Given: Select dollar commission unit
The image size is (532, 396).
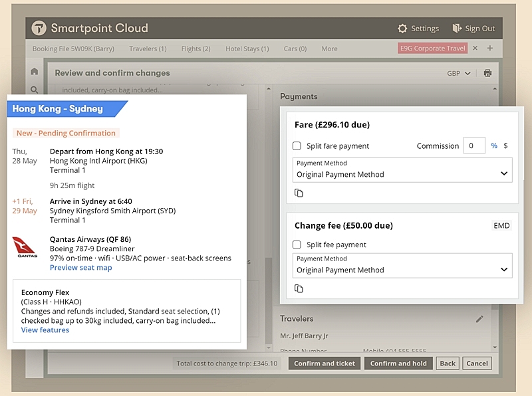Looking at the screenshot, I should pyautogui.click(x=505, y=146).
